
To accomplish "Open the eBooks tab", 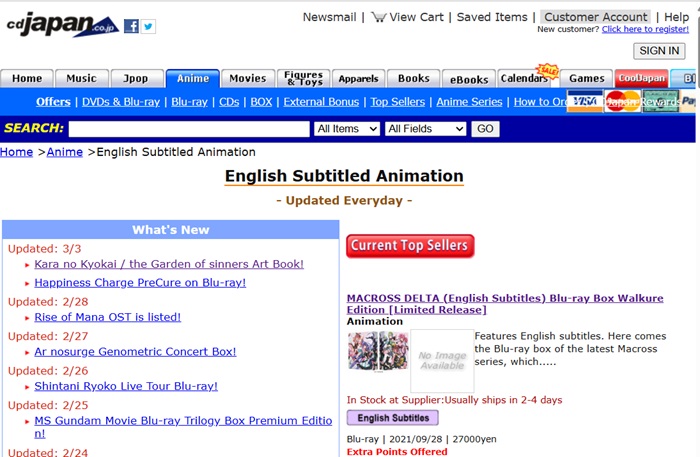I will 469,79.
